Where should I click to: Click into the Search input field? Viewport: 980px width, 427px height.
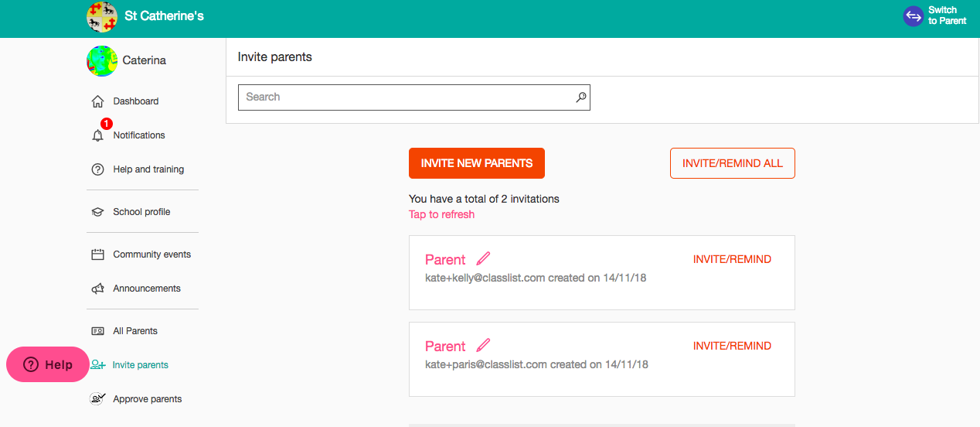tap(414, 97)
